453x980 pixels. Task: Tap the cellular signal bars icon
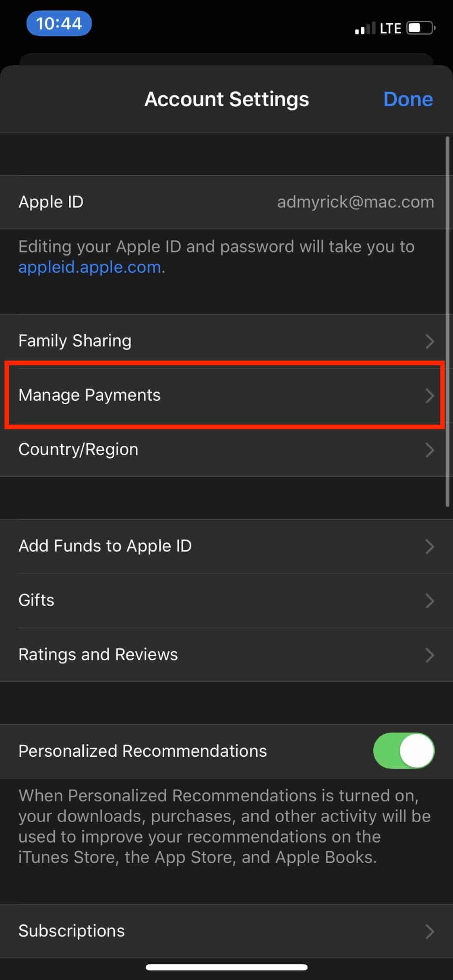[x=365, y=28]
